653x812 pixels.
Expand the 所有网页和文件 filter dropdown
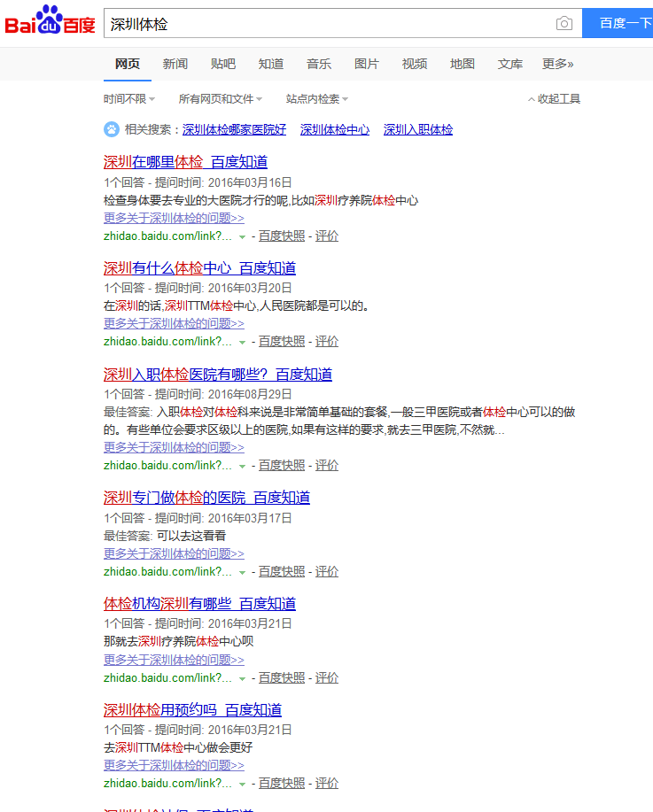point(221,99)
